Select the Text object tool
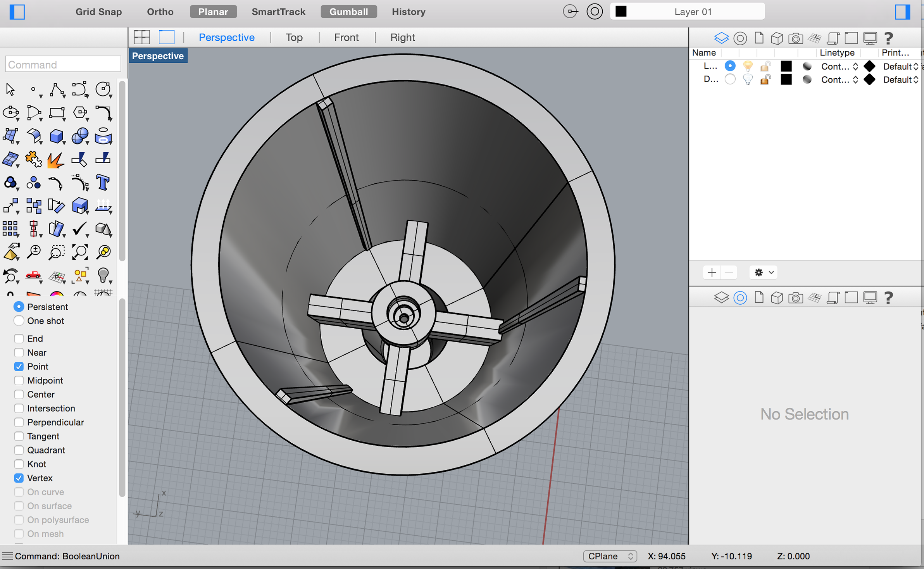 (x=103, y=183)
